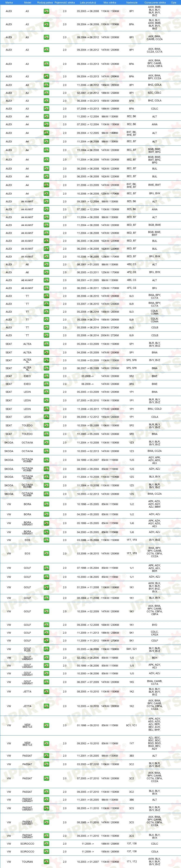Click fuel icon in AUDI A4 11.2000 row
The image size is (181, 868).
click(46, 116)
